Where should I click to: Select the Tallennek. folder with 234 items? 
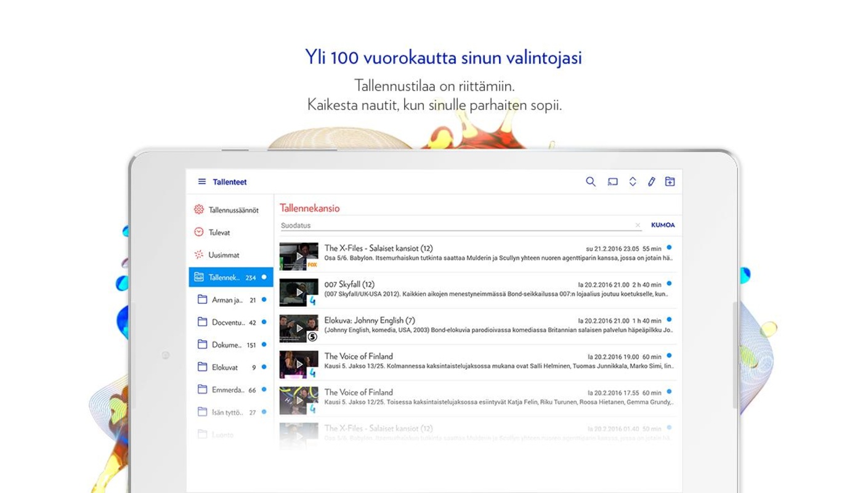pos(231,277)
